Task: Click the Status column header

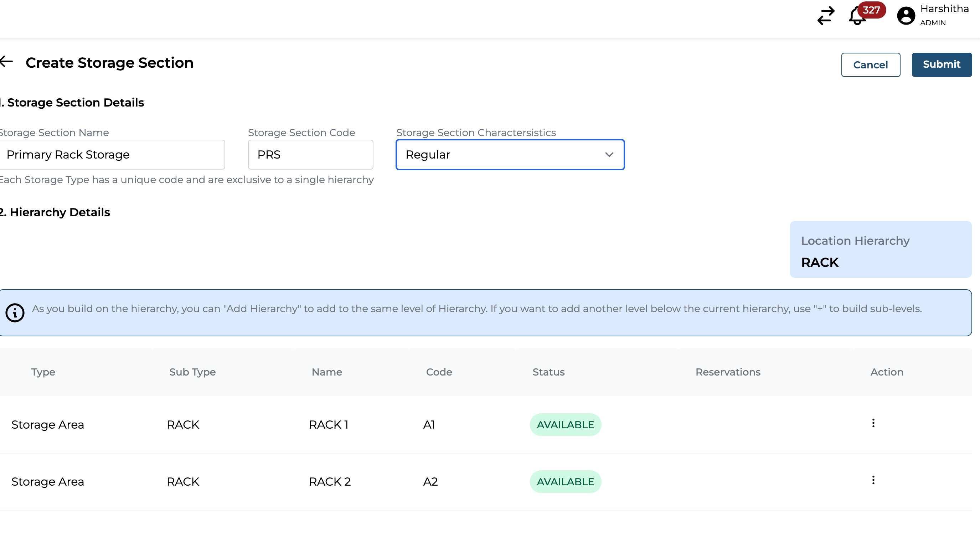Action: (x=548, y=372)
